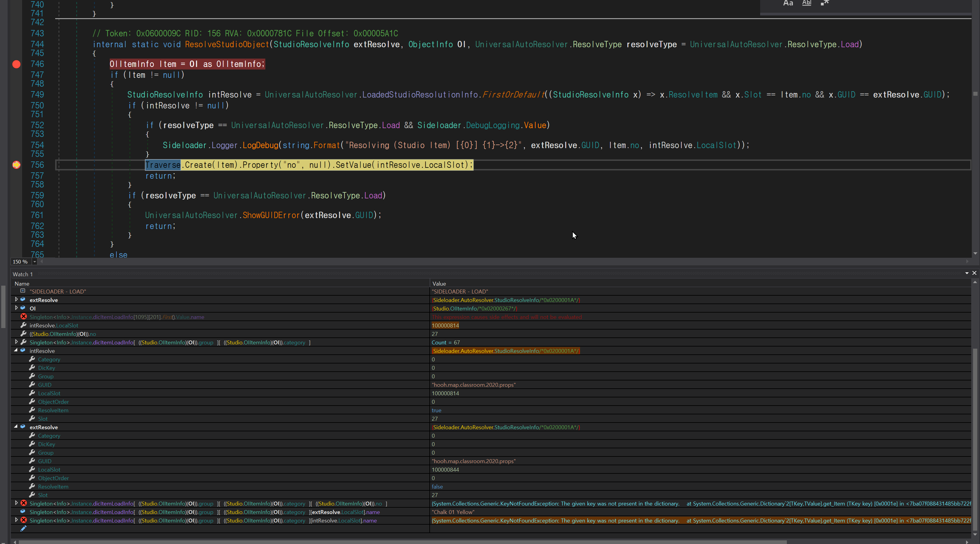Collapse the second extResolve watch node

16,427
